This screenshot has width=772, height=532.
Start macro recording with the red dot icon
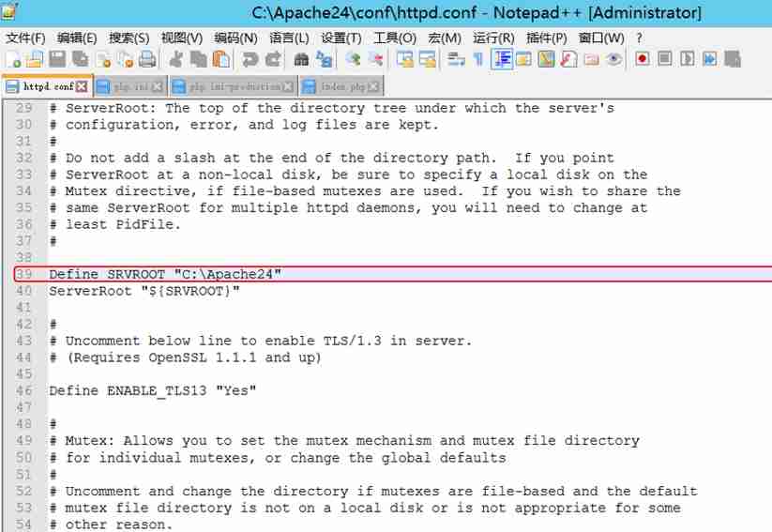click(642, 60)
